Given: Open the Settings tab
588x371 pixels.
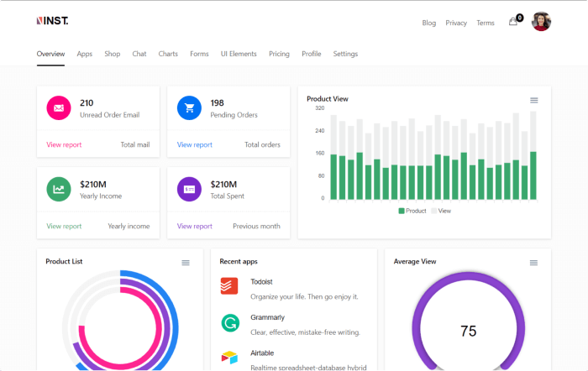Looking at the screenshot, I should [345, 54].
